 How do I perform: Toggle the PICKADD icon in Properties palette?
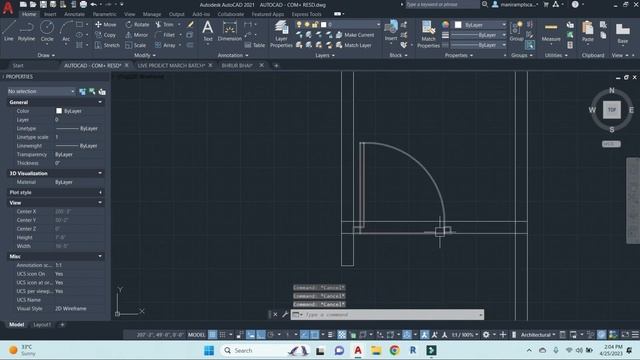pos(82,91)
